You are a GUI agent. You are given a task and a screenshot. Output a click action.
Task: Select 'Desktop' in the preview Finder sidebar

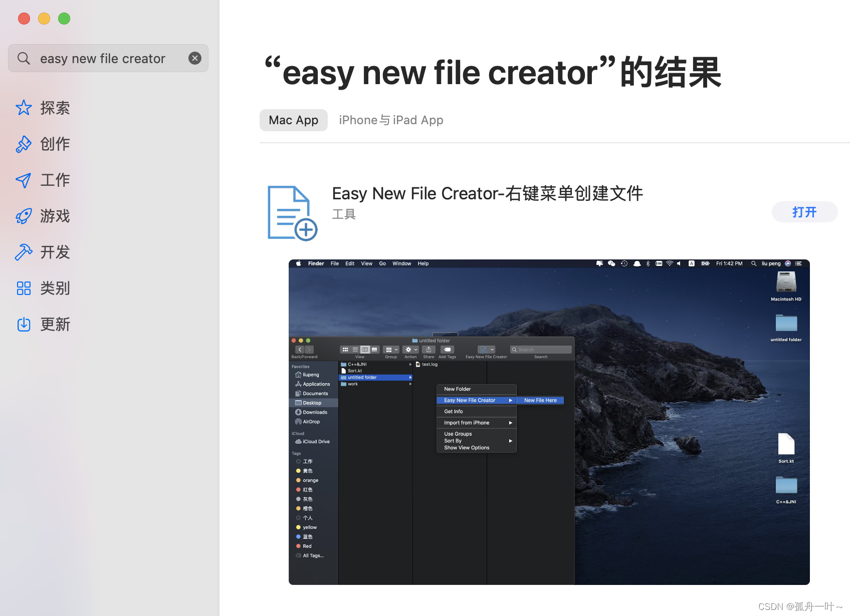point(313,403)
